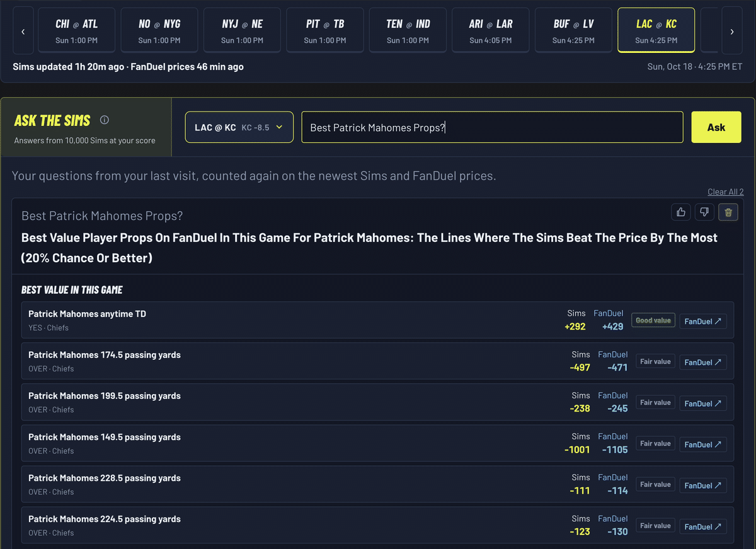This screenshot has width=756, height=549.
Task: Go to previous games with left arrow
Action: coord(23,32)
